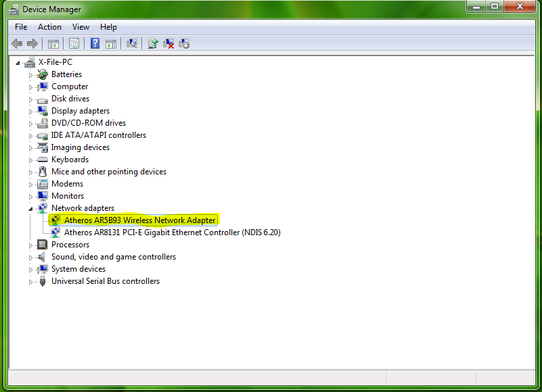This screenshot has height=392, width=542.
Task: Expand the Keyboards node arrow
Action: pyautogui.click(x=30, y=160)
